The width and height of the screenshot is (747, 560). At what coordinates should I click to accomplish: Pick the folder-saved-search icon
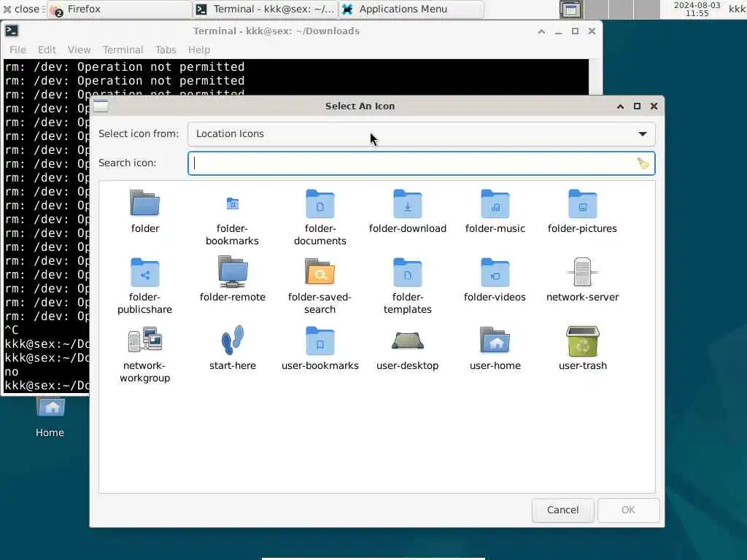[320, 271]
